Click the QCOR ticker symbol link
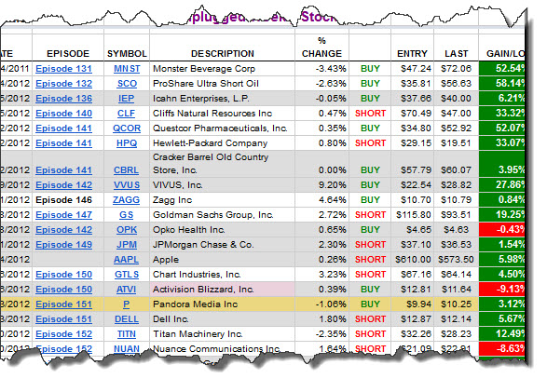 pos(127,128)
